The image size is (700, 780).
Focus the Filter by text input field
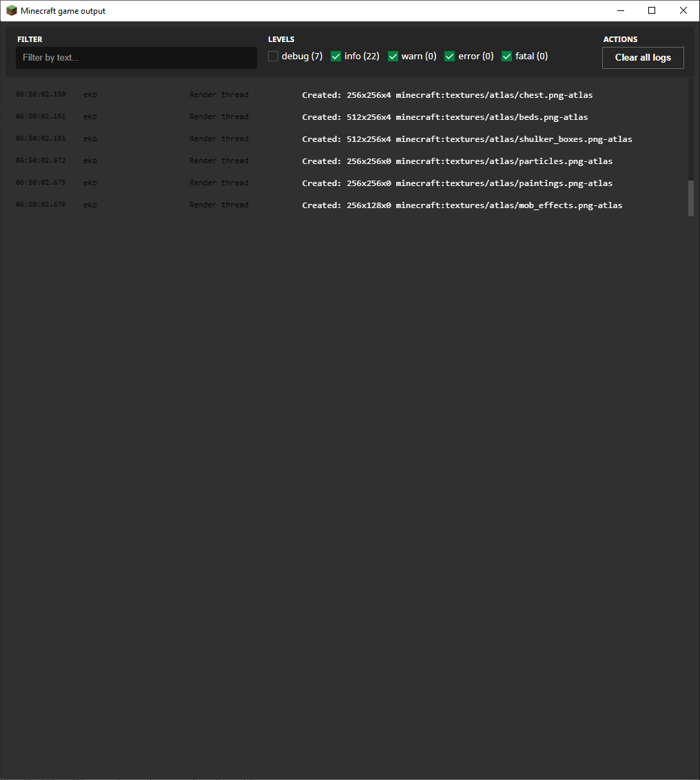[x=136, y=58]
